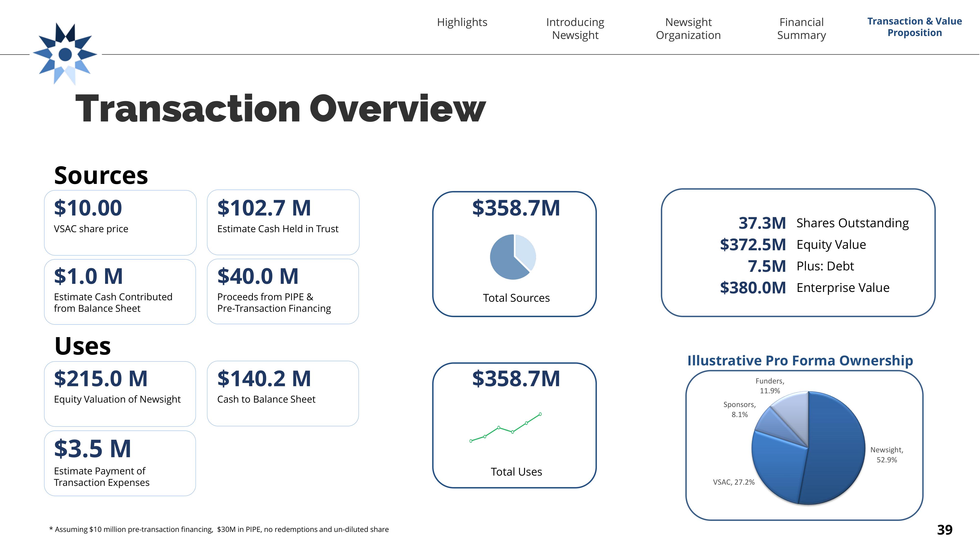This screenshot has height=551, width=980.
Task: Click Estimate Cash Contributed from Balance Sheet
Action: tap(113, 303)
